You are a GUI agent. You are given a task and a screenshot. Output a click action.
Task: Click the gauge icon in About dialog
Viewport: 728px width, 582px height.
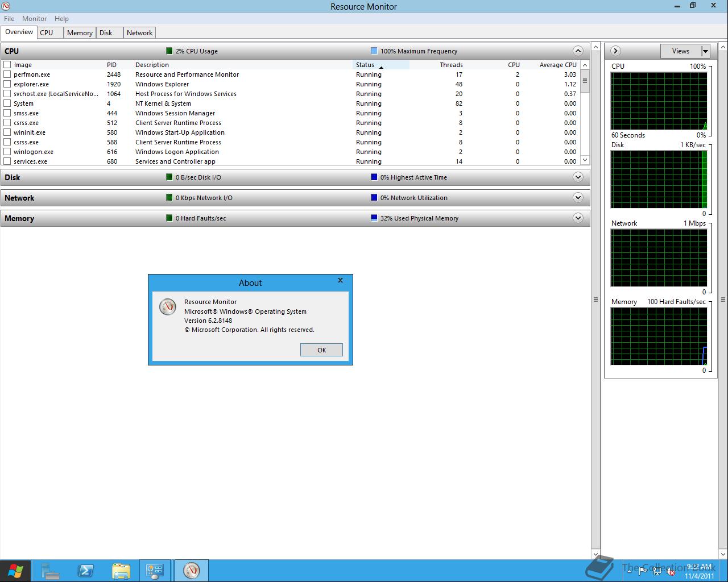(x=167, y=307)
